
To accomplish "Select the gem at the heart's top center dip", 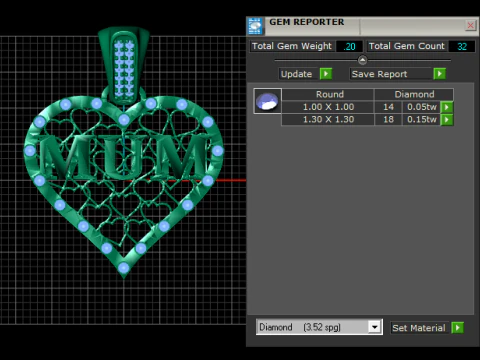I will [124, 120].
